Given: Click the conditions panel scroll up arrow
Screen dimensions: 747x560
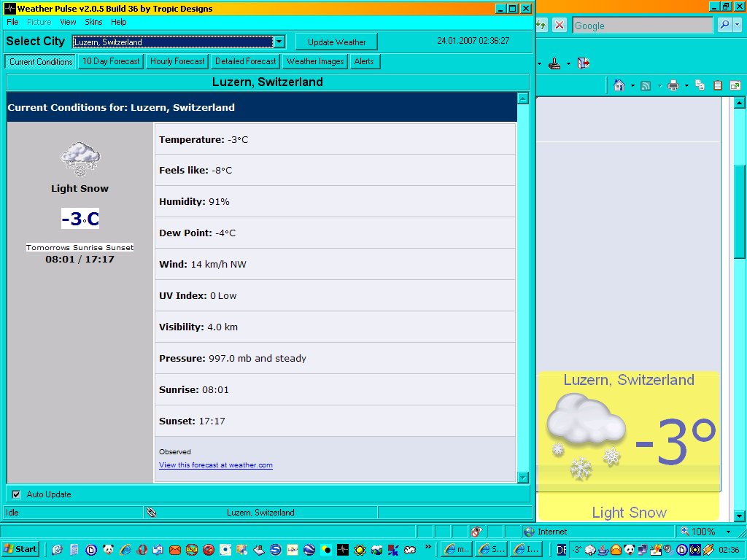Looking at the screenshot, I should pos(522,98).
